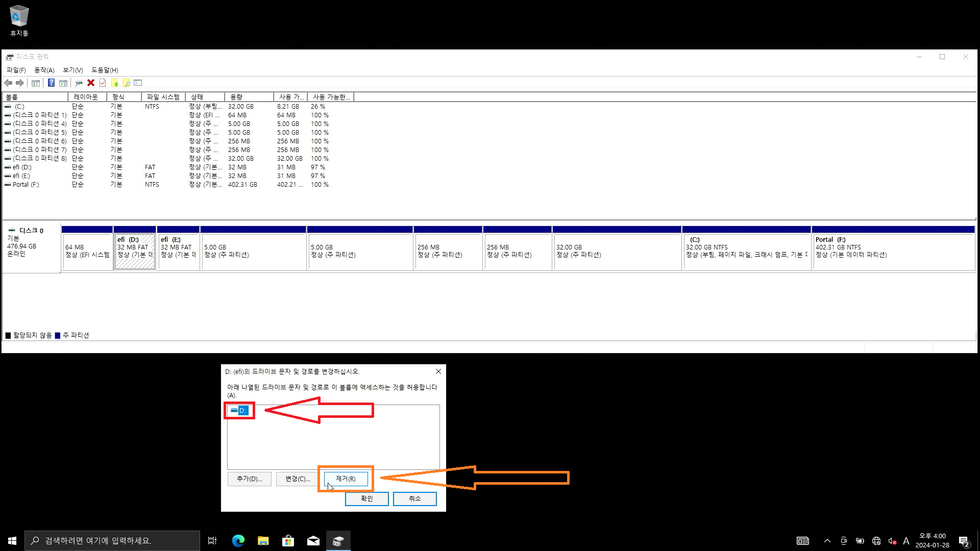Click the red X delete toolbar icon
This screenshot has height=551, width=980.
pos(91,83)
